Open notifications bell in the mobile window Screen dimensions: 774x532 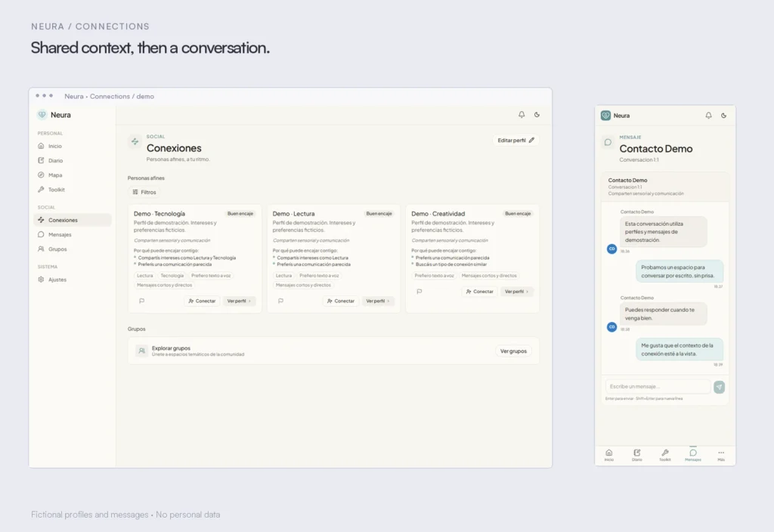point(708,116)
